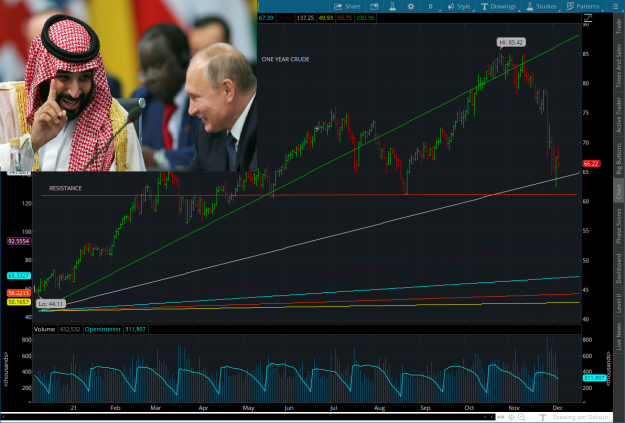625x423 pixels.
Task: Select the Chart sidebar tab
Action: point(619,192)
